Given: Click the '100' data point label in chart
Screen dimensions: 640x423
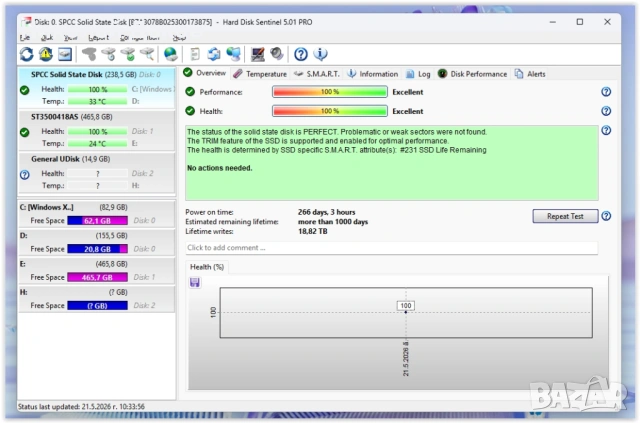Looking at the screenshot, I should click(x=406, y=306).
